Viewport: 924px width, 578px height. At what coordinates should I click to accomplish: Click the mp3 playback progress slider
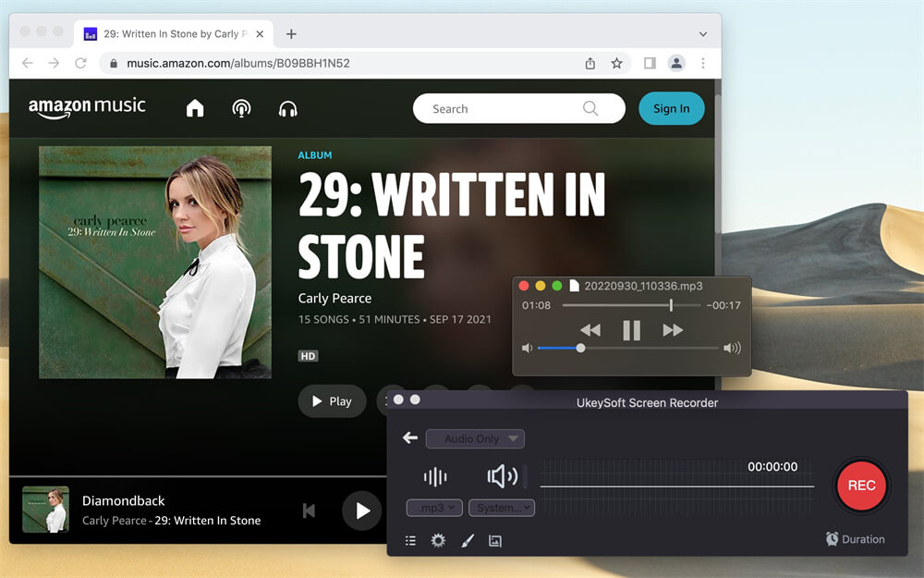[x=632, y=305]
